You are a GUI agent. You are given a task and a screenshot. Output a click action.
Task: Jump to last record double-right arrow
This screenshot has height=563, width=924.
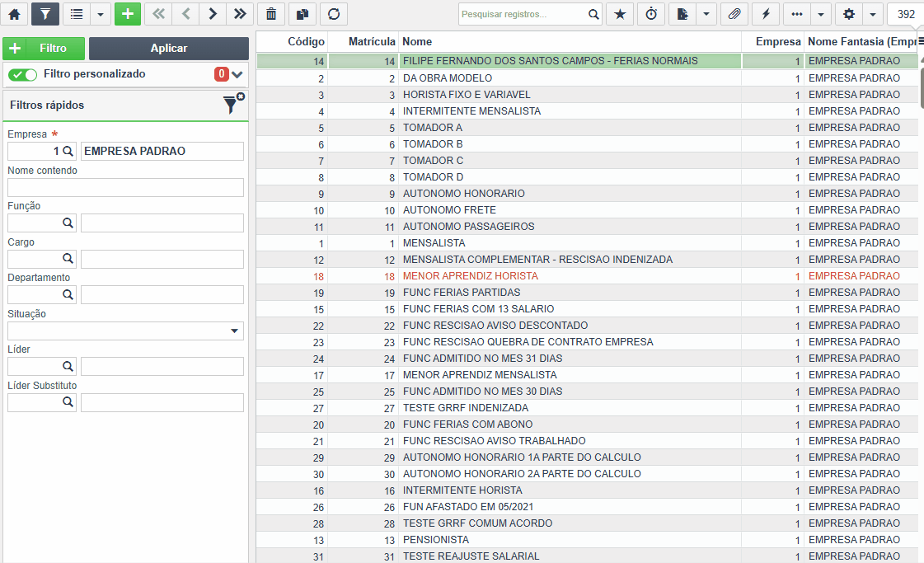pos(240,14)
